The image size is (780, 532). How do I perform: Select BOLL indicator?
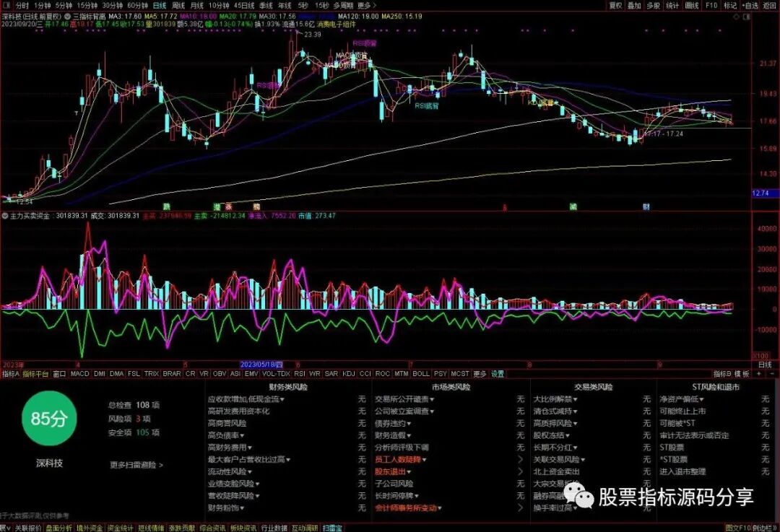tap(421, 373)
